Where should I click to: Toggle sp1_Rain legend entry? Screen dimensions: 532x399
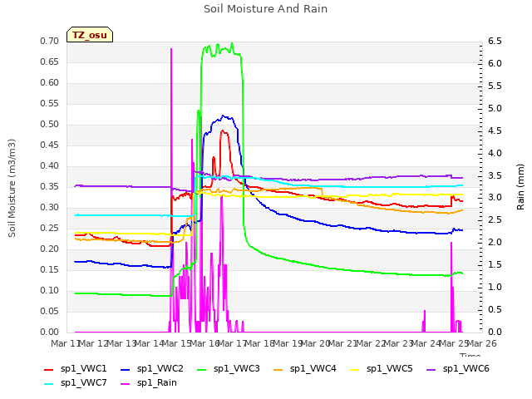(x=149, y=383)
